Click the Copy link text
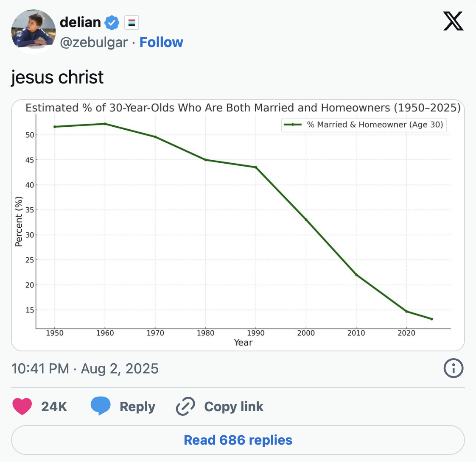476x462 pixels. (x=234, y=406)
